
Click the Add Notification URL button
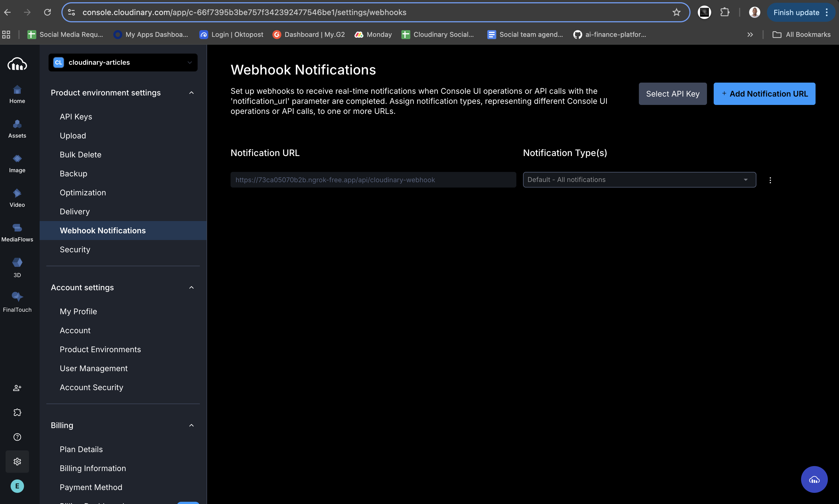tap(764, 94)
